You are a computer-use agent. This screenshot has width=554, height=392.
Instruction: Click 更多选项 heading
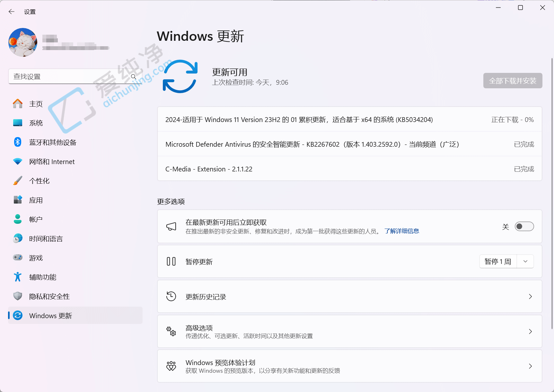coord(171,202)
